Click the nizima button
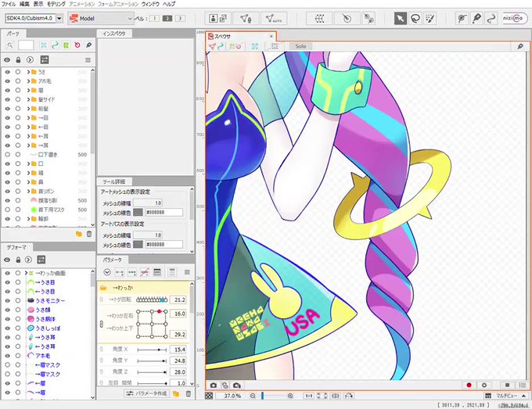 coord(513,18)
